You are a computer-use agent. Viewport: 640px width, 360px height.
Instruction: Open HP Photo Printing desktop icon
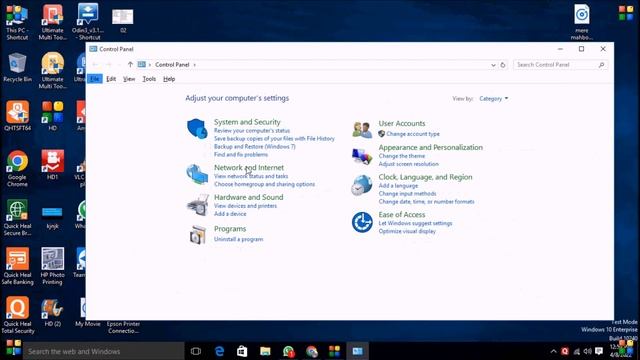pyautogui.click(x=52, y=266)
